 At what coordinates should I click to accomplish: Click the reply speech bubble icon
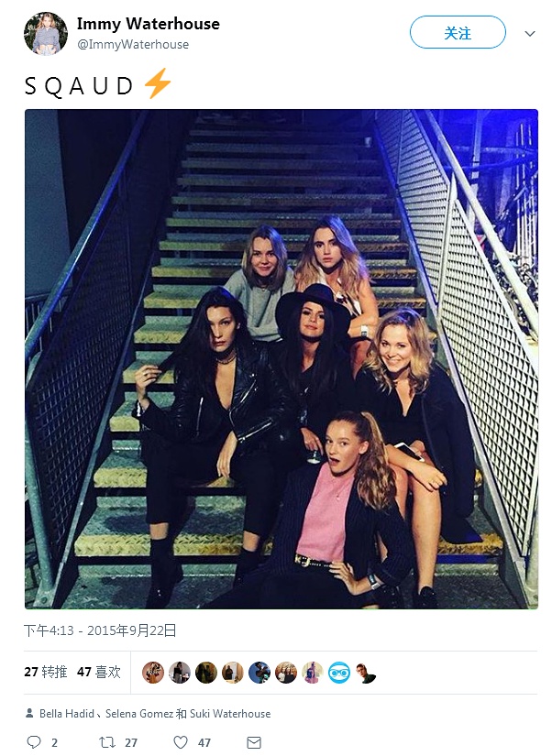tap(34, 742)
